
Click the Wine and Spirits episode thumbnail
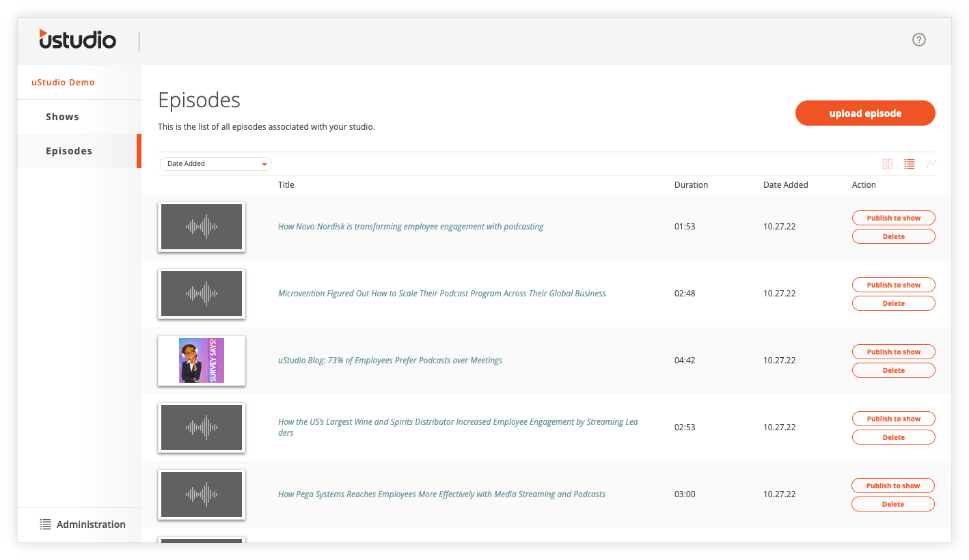(202, 428)
